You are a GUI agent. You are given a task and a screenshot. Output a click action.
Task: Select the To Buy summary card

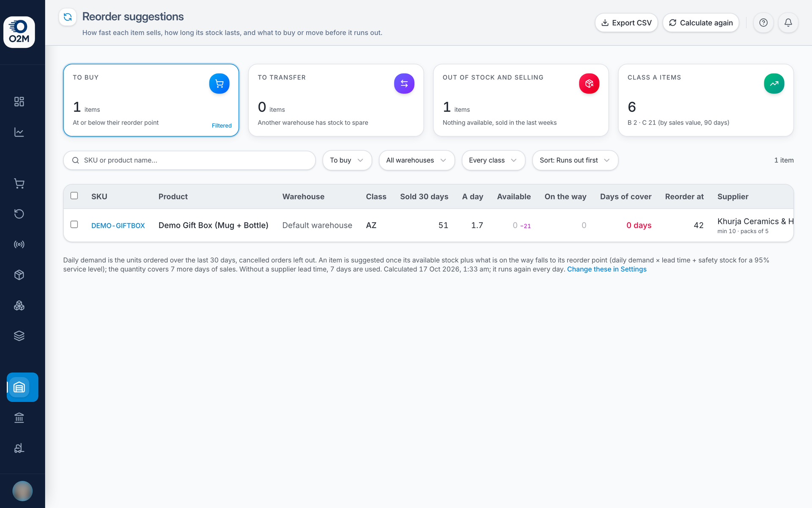(151, 100)
